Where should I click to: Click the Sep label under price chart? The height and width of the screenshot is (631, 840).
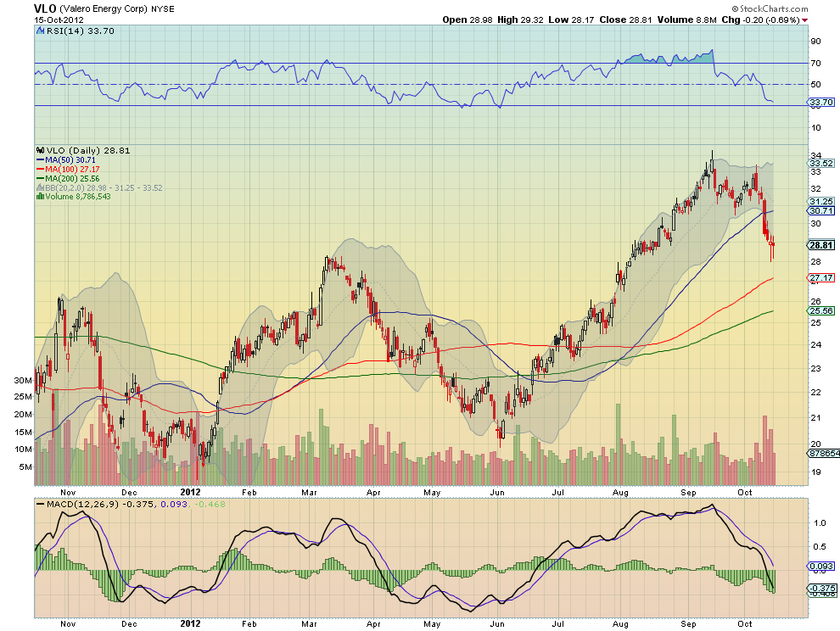(x=688, y=492)
